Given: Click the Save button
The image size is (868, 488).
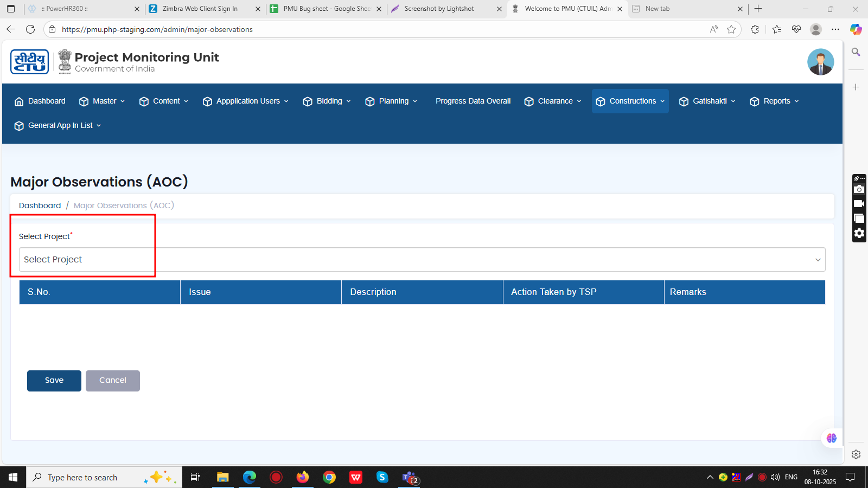Looking at the screenshot, I should [54, 381].
